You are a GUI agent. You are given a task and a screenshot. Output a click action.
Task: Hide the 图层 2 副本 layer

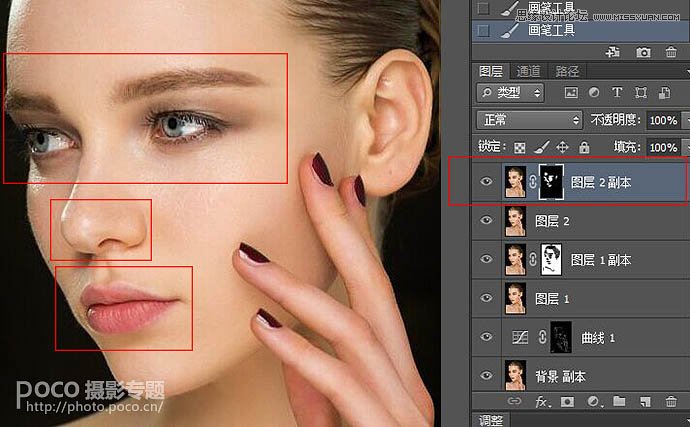[x=487, y=183]
